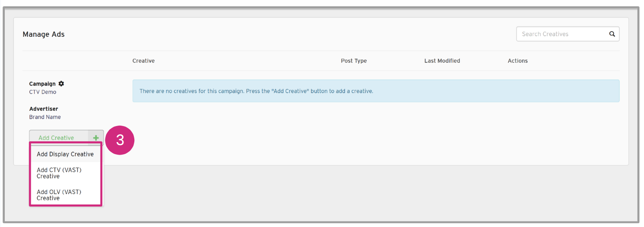Sort by Post Type column header

[354, 61]
